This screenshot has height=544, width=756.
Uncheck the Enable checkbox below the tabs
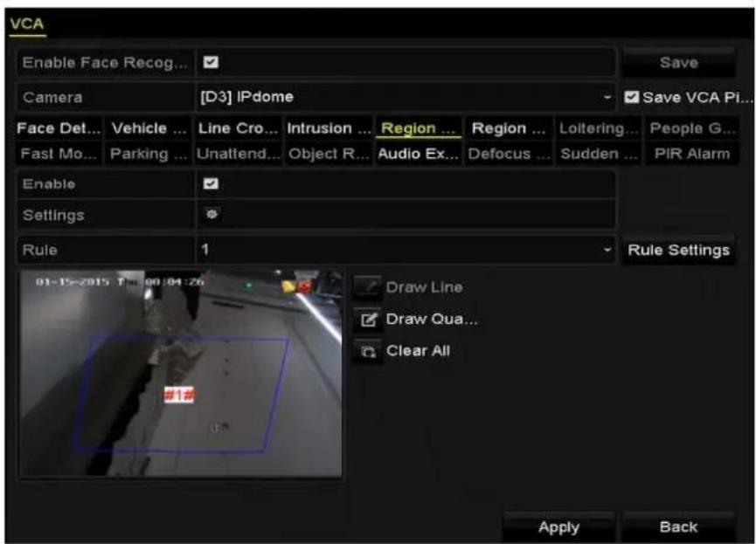(211, 183)
